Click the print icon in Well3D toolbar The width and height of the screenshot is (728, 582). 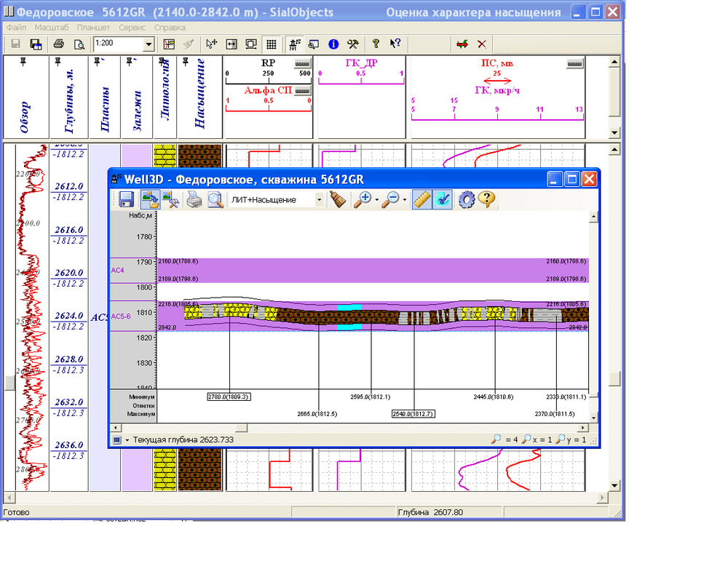tap(194, 200)
